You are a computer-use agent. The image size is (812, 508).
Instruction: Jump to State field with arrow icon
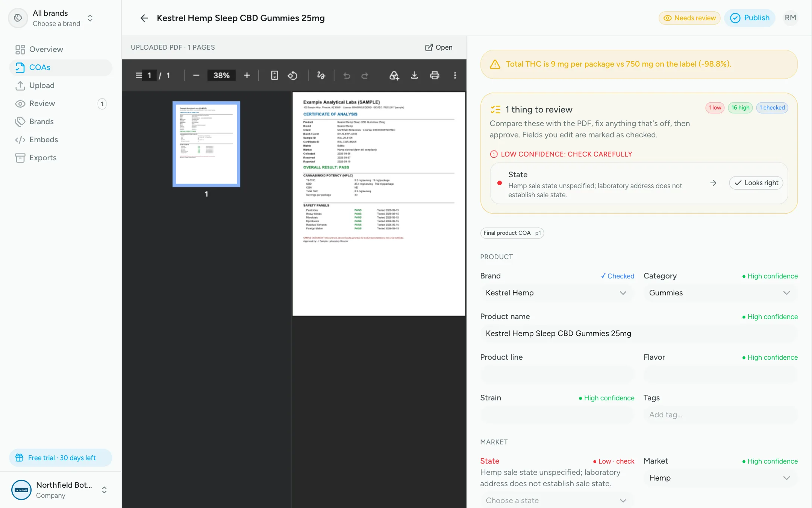click(x=713, y=183)
